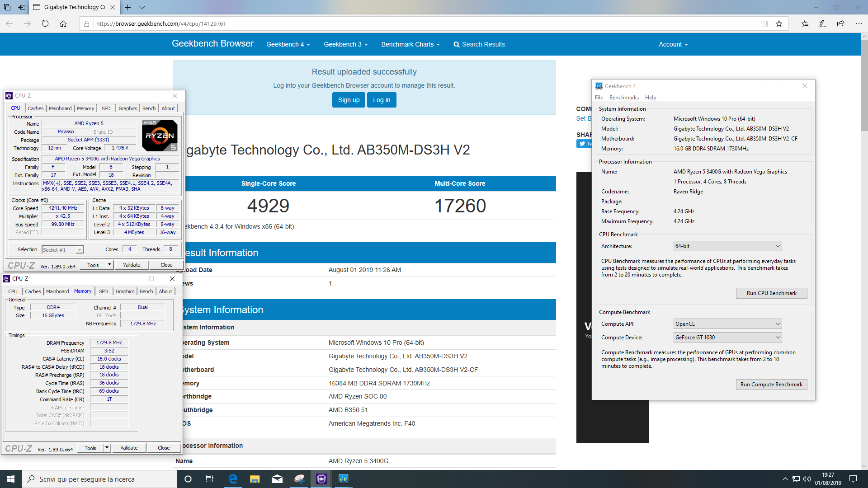Click Run CPU Benchmark button
This screenshot has height=488, width=868.
pos(771,293)
